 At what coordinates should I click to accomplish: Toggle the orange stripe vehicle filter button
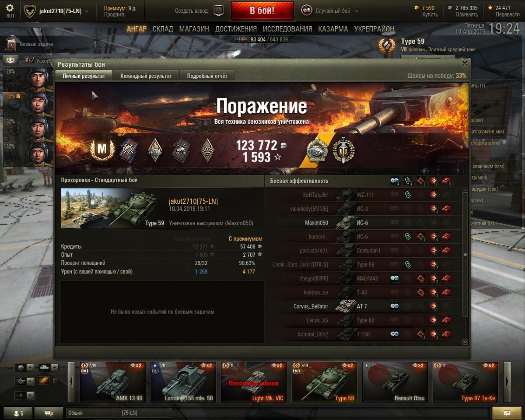43,381
